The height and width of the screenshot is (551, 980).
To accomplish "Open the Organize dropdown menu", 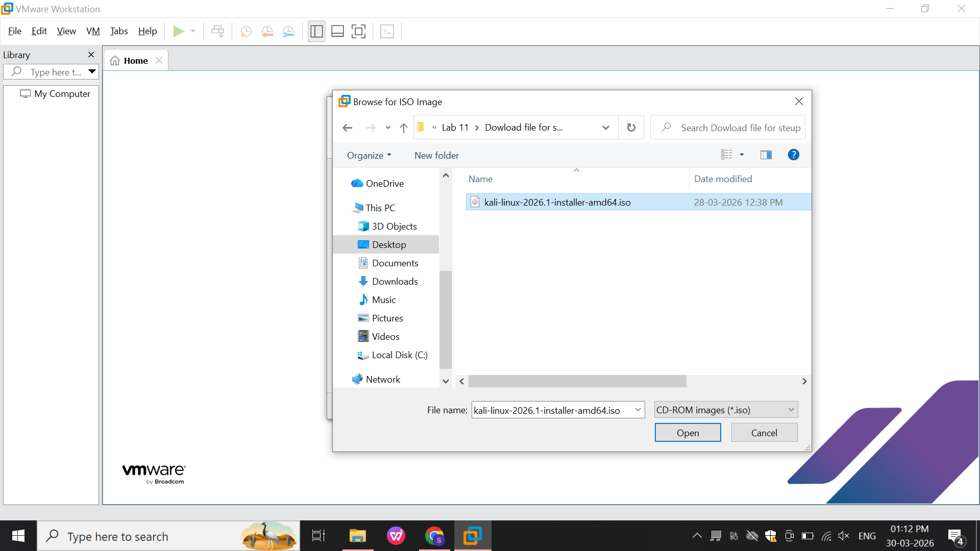I will pyautogui.click(x=369, y=156).
